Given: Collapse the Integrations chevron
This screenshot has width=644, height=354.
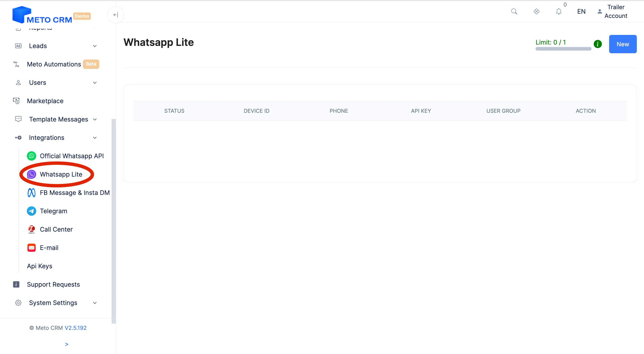Looking at the screenshot, I should click(x=95, y=138).
